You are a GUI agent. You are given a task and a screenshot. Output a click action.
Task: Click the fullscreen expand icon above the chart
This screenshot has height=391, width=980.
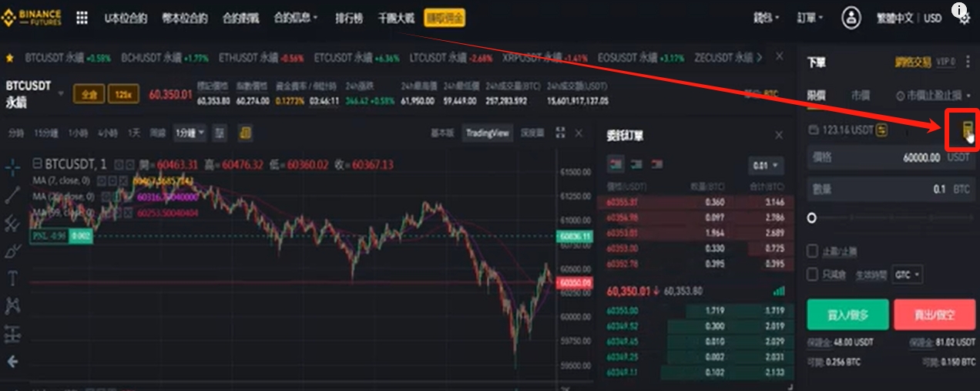[x=560, y=133]
